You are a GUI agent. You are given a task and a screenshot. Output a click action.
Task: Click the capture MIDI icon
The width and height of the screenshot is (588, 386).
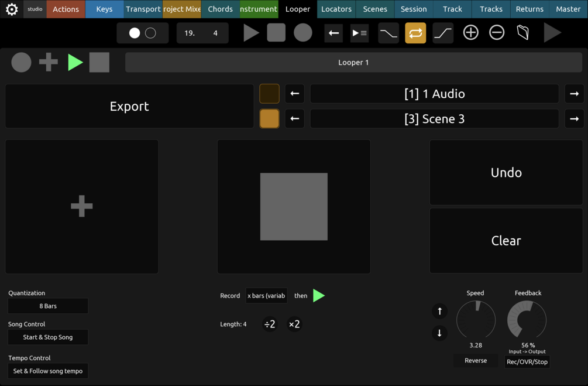522,33
